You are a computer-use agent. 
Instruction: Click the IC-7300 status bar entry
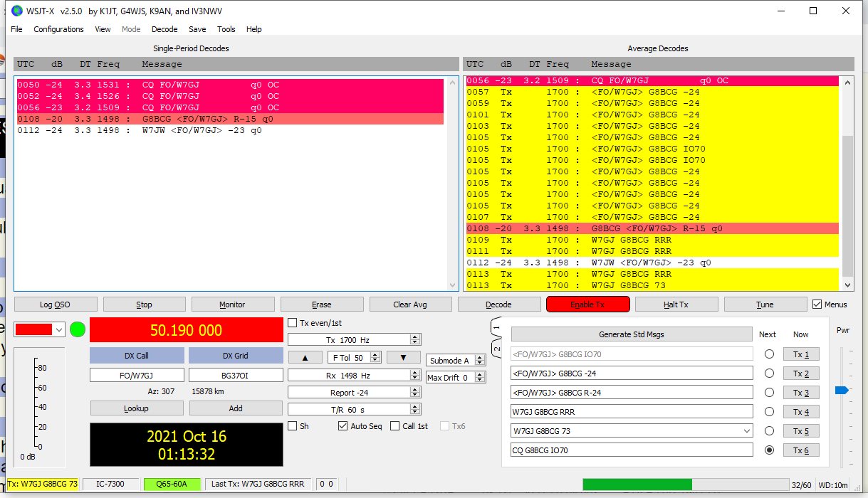click(x=110, y=484)
